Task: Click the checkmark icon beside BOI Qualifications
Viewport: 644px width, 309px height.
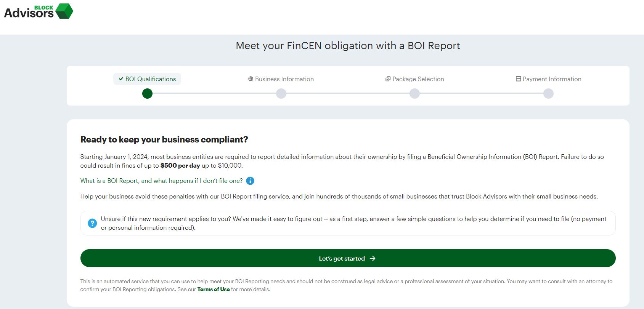Action: (x=121, y=79)
